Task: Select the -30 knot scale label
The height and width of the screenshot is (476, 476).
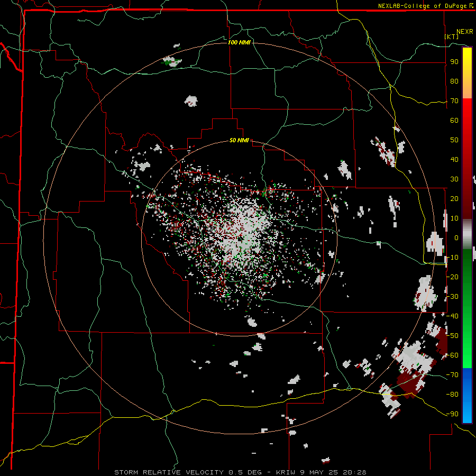Action: (x=453, y=297)
